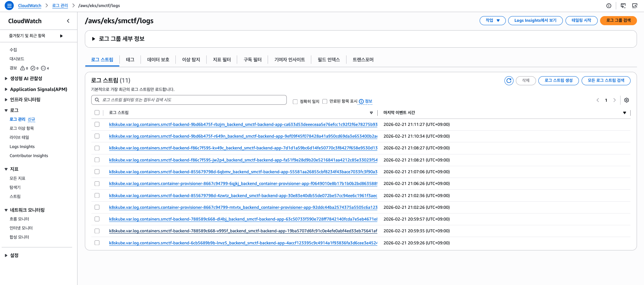The width and height of the screenshot is (644, 285).
Task: Enable 만료된 항목 표시 checkbox
Action: click(325, 101)
